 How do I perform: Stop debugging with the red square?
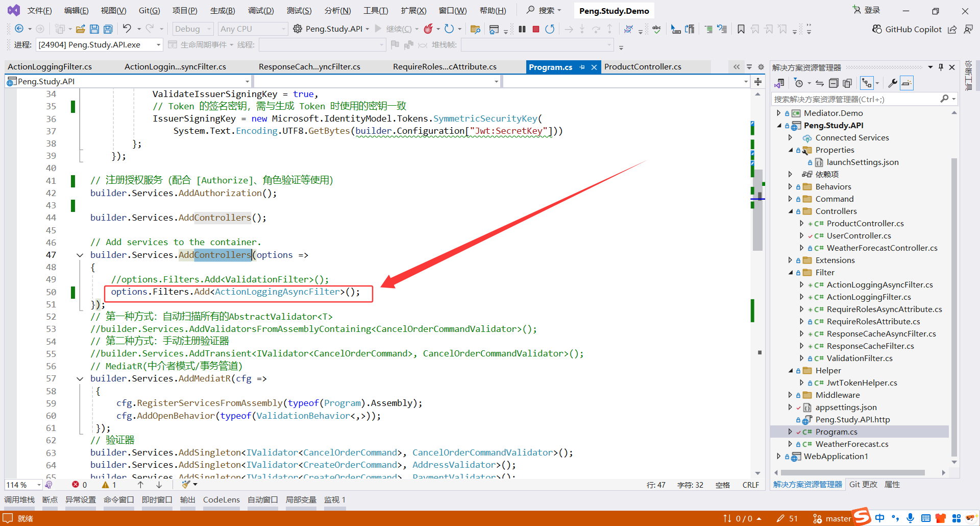click(535, 29)
